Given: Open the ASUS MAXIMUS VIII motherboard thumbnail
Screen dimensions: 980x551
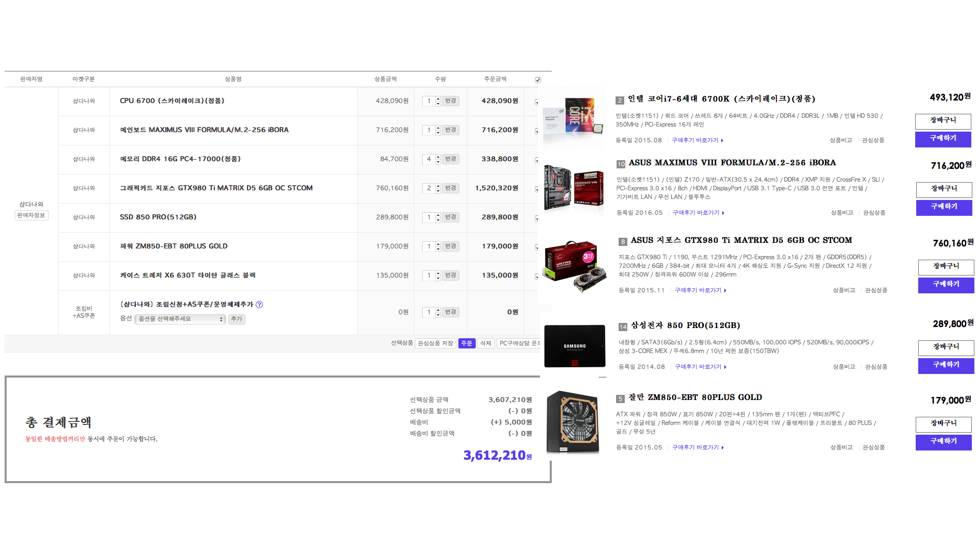Looking at the screenshot, I should 574,188.
